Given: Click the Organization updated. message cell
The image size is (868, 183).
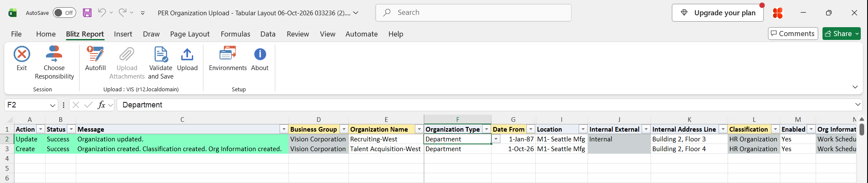Looking at the screenshot, I should click(182, 139).
